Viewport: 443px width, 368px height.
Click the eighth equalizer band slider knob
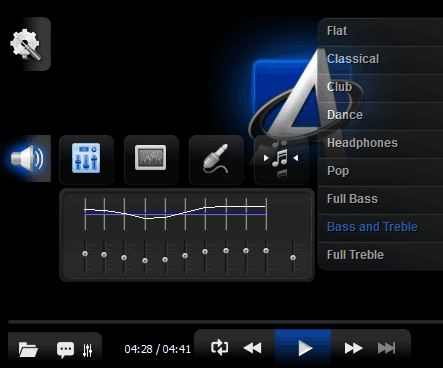coord(226,251)
